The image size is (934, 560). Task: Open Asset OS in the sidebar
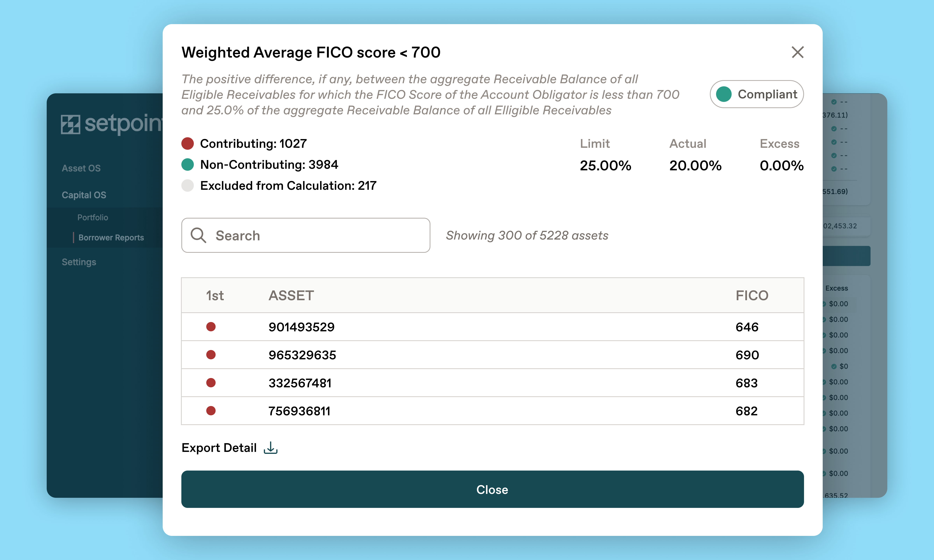coord(81,168)
